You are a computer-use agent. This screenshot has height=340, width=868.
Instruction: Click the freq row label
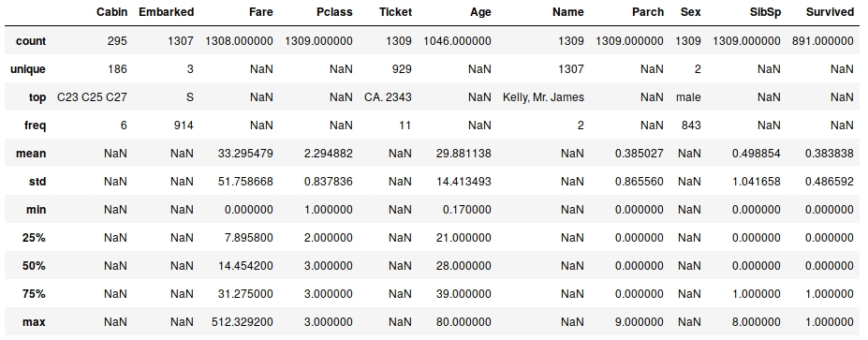pyautogui.click(x=35, y=126)
